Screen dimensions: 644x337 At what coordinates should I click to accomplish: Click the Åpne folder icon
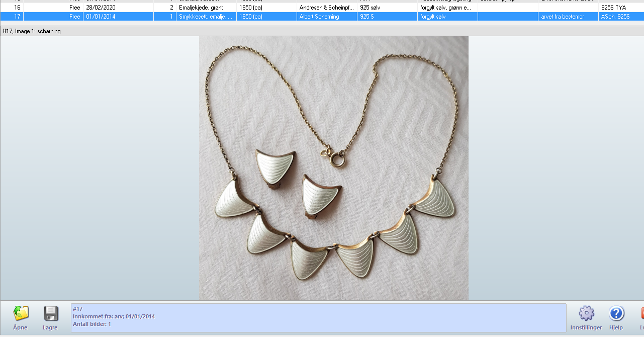click(21, 314)
